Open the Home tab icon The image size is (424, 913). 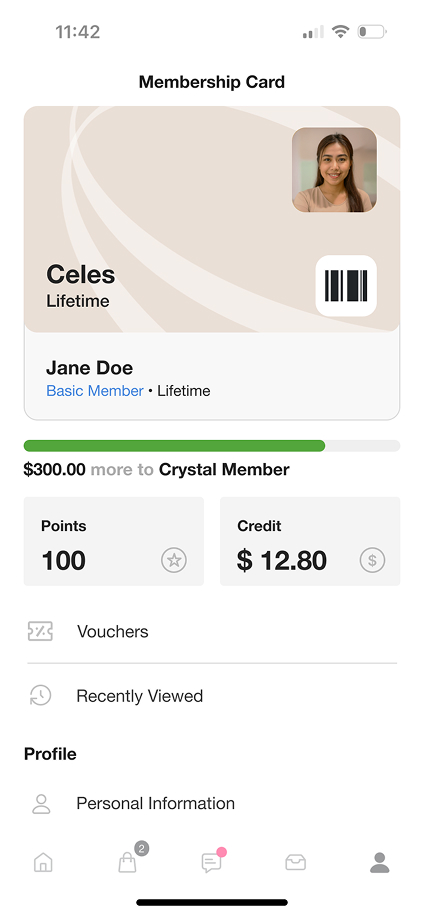pos(43,862)
